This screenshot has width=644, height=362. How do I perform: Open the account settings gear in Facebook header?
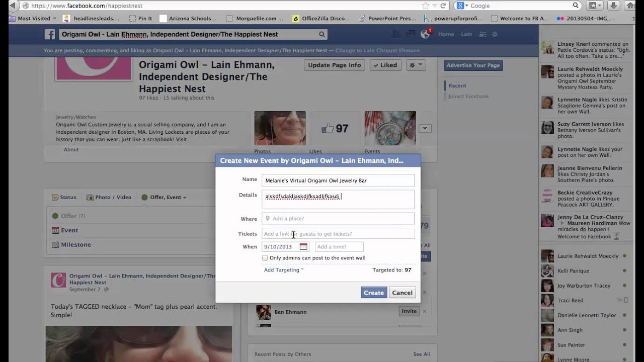[x=495, y=34]
